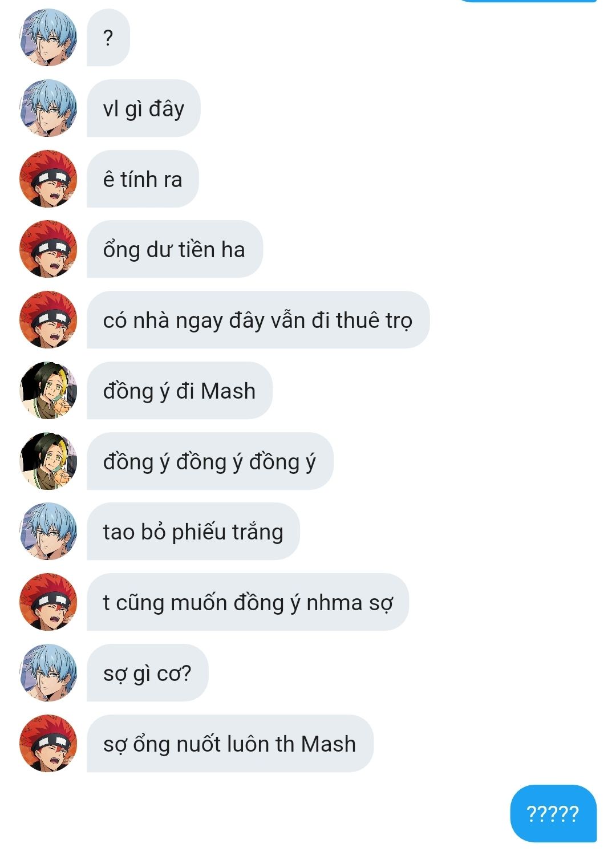
Task: Tap message 'có nhà ngay đây vẫn đi thuê trọ'
Action: coord(258,320)
